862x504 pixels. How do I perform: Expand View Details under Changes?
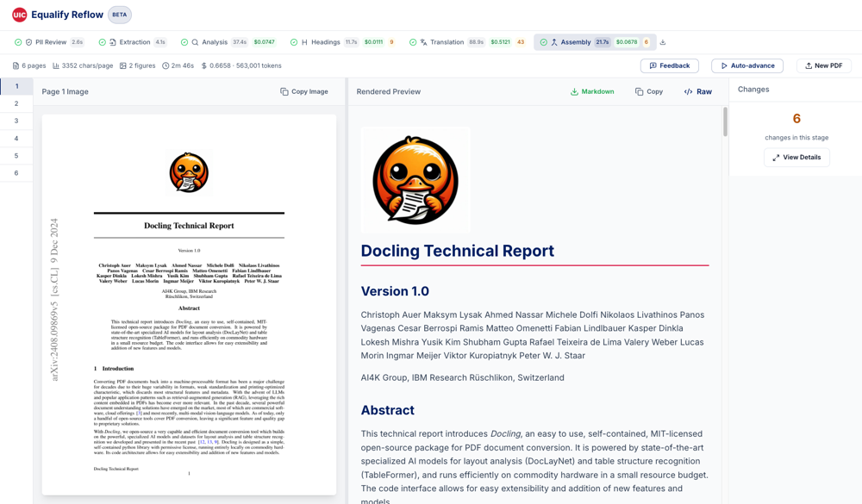pos(796,157)
